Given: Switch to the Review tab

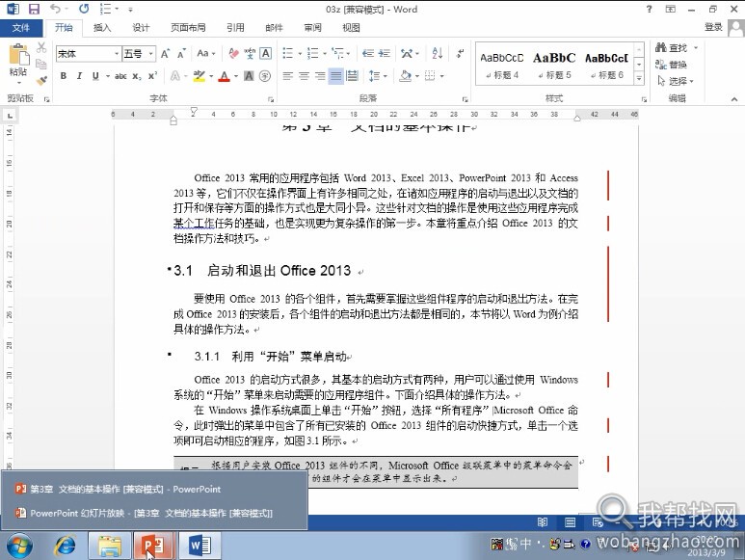Looking at the screenshot, I should point(312,28).
